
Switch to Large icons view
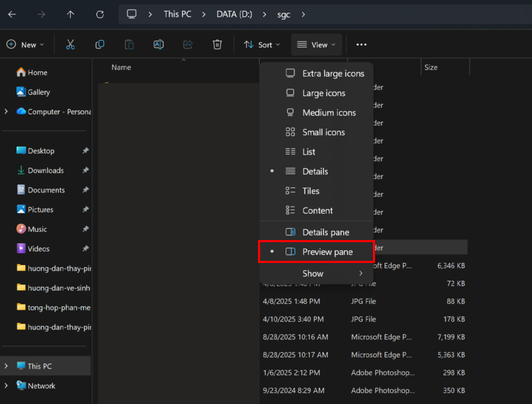[322, 93]
